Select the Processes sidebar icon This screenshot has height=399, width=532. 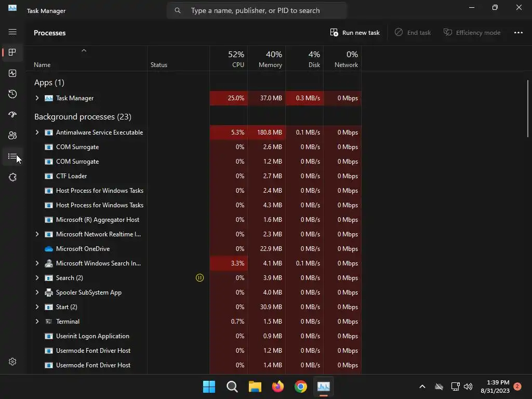click(x=12, y=52)
